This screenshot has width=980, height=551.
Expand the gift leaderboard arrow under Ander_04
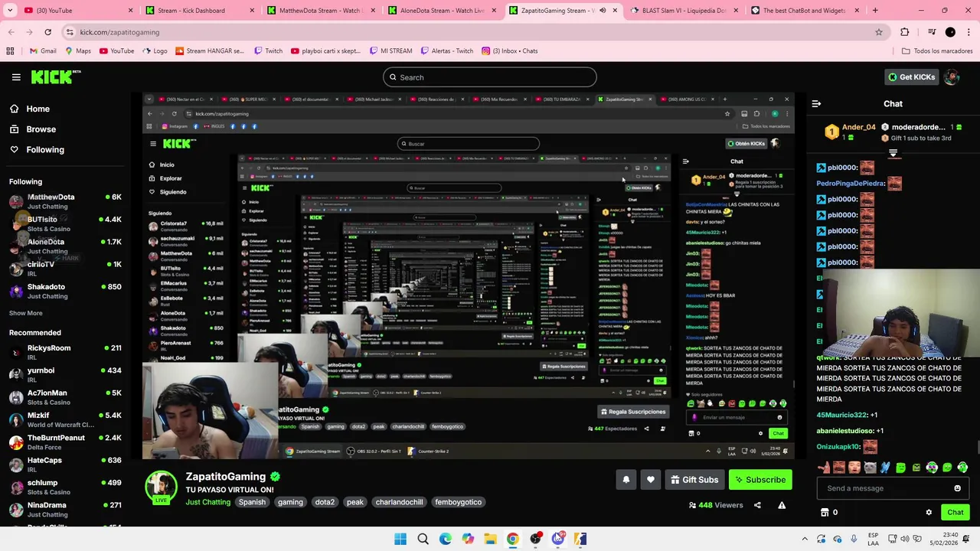[x=893, y=153]
